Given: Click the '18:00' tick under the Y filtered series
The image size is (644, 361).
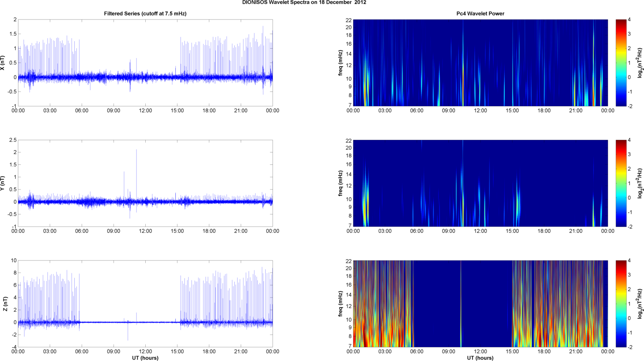Looking at the screenshot, I should coord(209,231).
